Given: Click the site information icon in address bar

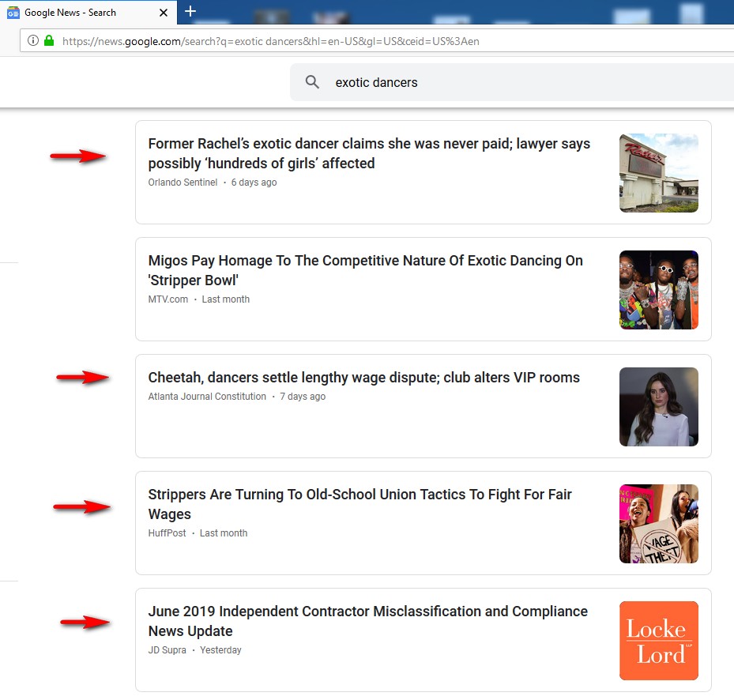Looking at the screenshot, I should pyautogui.click(x=32, y=41).
